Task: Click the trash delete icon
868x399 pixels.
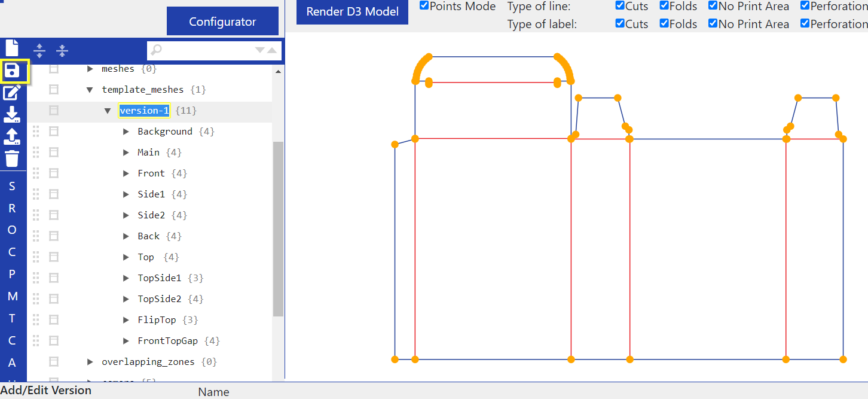Action: 12,159
